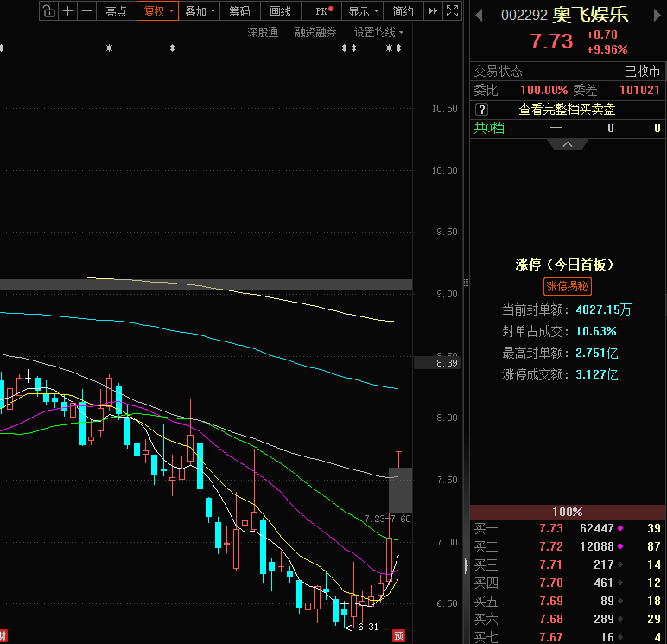Collapse the order book with up chevron
Viewport: 667px width, 644px height.
568,144
